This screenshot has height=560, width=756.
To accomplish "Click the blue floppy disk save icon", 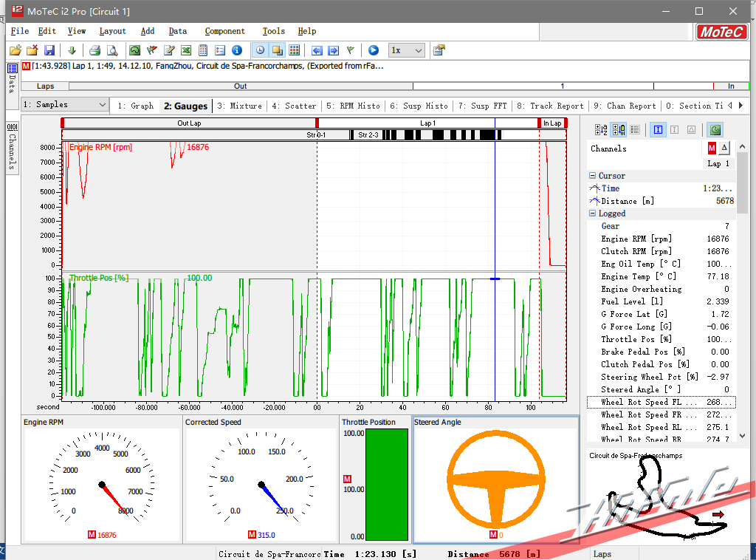I will [49, 50].
